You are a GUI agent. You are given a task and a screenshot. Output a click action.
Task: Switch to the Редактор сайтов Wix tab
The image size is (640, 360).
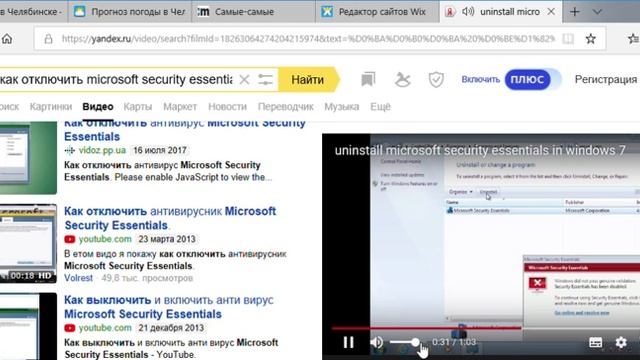click(377, 12)
